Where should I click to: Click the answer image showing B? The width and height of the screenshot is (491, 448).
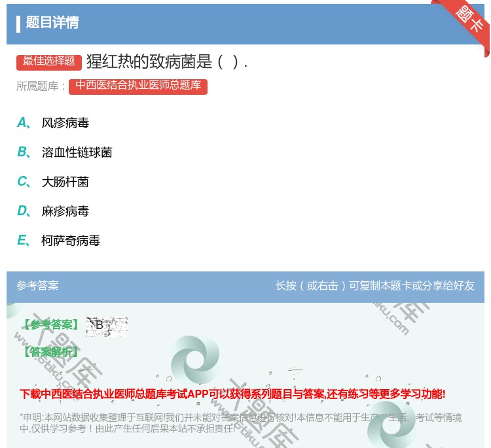click(107, 326)
